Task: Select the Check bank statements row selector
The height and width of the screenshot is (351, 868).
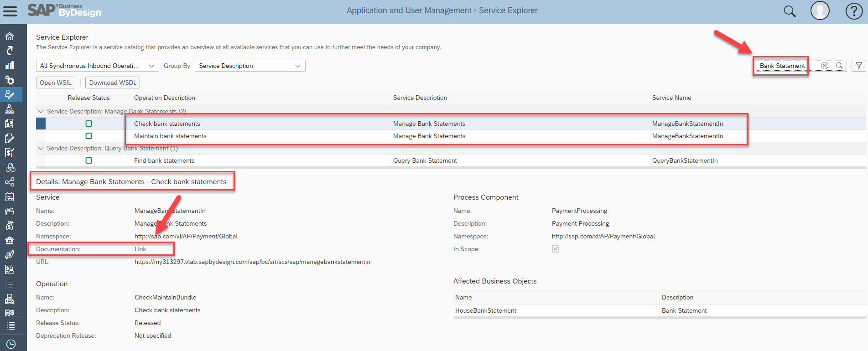Action: point(41,124)
